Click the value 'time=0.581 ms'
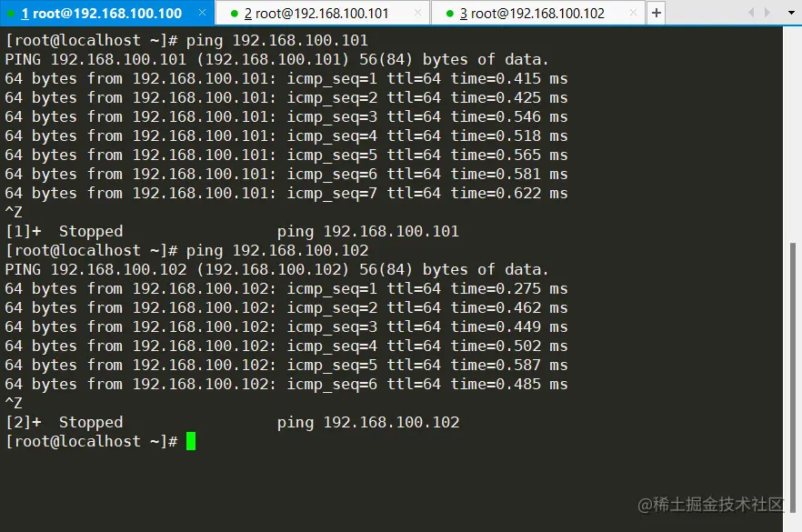The height and width of the screenshot is (532, 802). coord(509,175)
